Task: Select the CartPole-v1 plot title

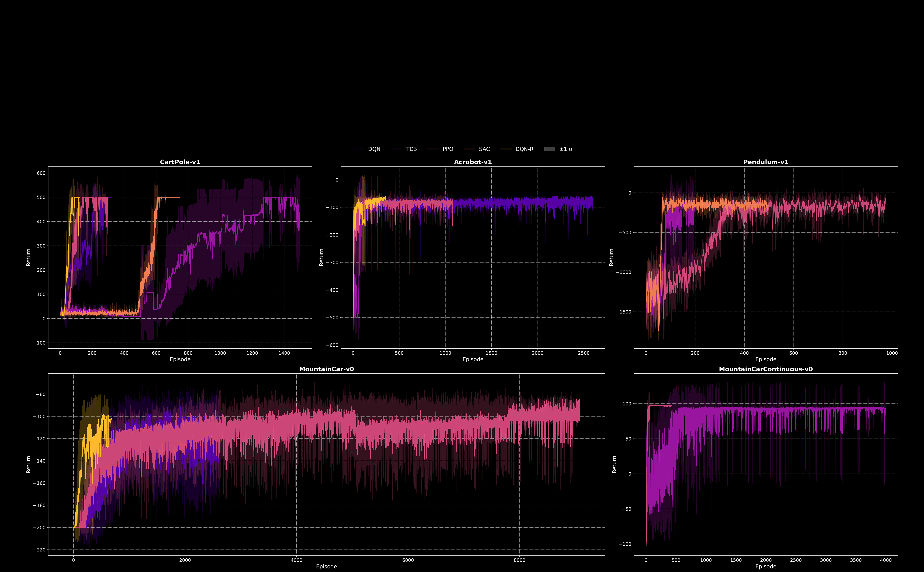Action: (180, 162)
